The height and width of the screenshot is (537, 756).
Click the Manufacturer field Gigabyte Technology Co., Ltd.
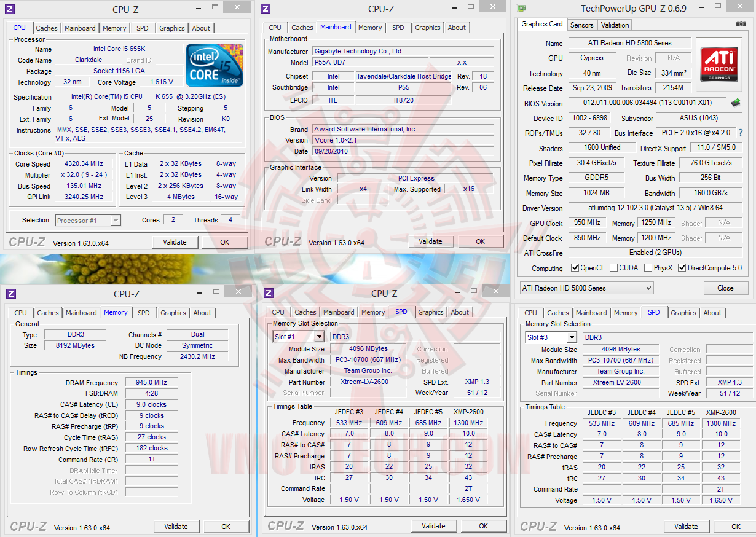click(403, 52)
